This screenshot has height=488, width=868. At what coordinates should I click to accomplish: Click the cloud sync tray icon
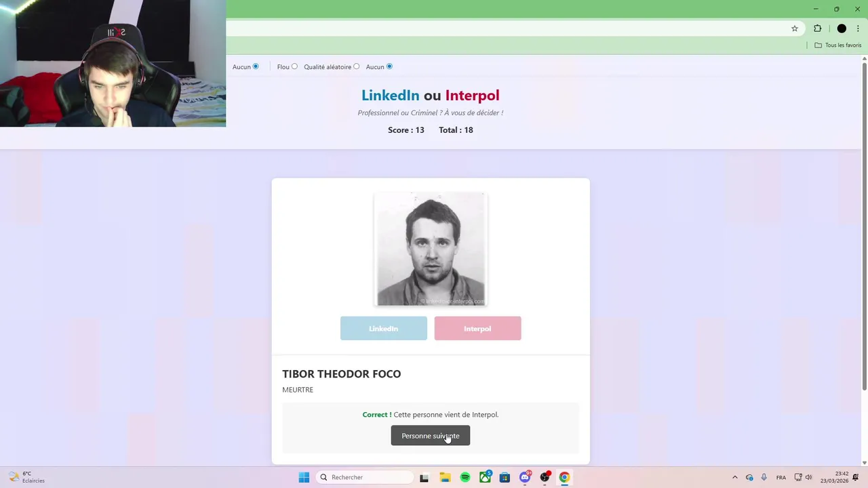[x=749, y=477]
